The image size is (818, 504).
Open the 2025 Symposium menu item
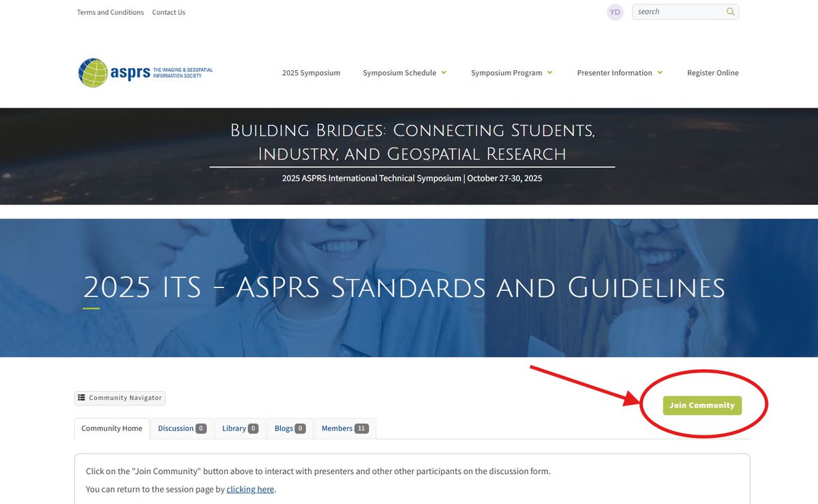click(x=311, y=72)
